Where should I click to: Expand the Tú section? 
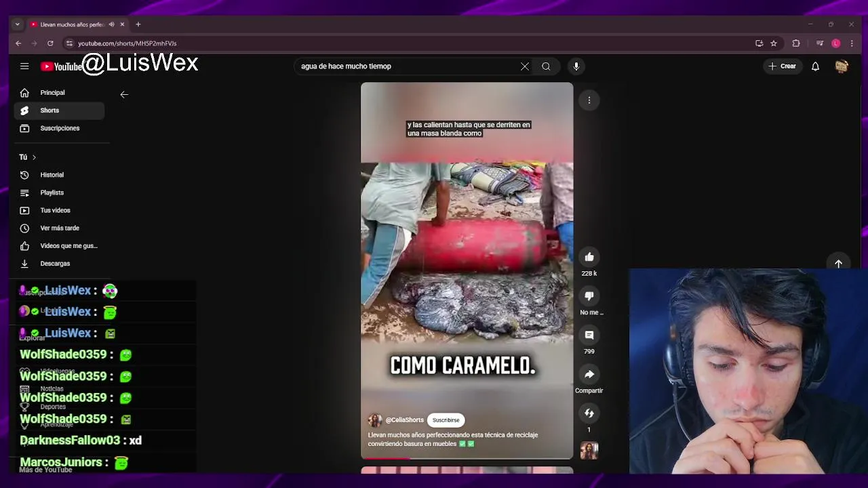(28, 157)
